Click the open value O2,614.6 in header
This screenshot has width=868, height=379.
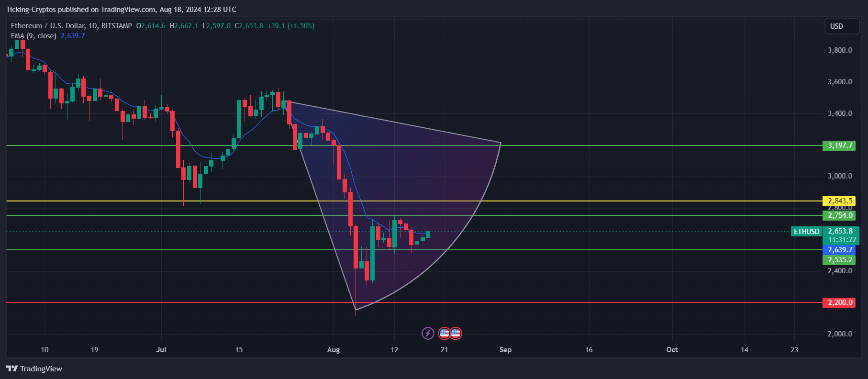point(151,26)
